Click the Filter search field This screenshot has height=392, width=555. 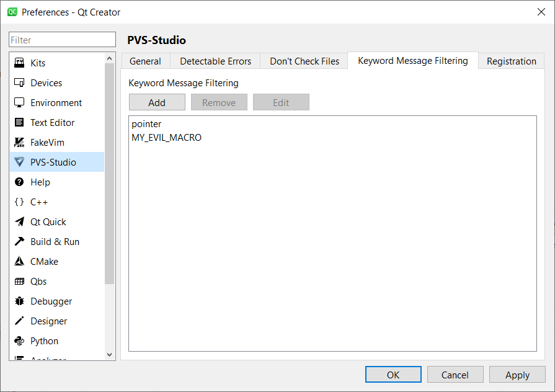coord(61,39)
